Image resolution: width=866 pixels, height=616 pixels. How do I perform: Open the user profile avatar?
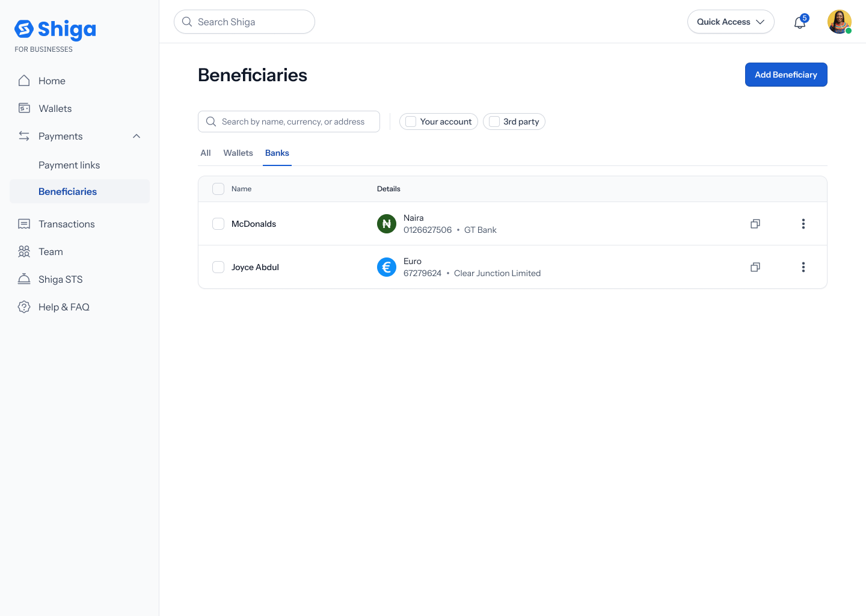(x=840, y=22)
